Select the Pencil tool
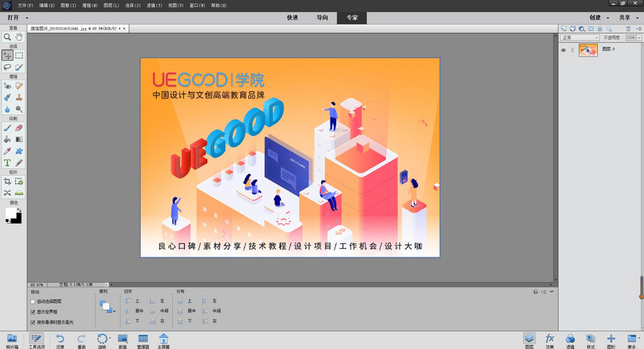644x349 pixels. [x=19, y=163]
